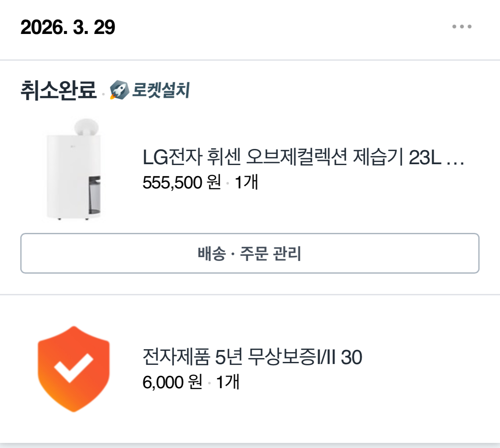Click the 로켓설치 badge text

[x=161, y=90]
